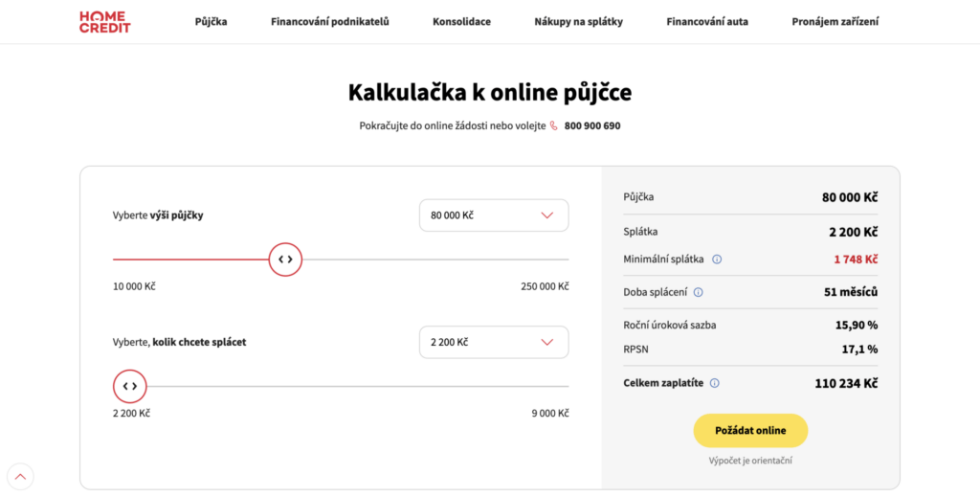Click the scroll-to-top arrow button
The height and width of the screenshot is (497, 980).
[20, 476]
